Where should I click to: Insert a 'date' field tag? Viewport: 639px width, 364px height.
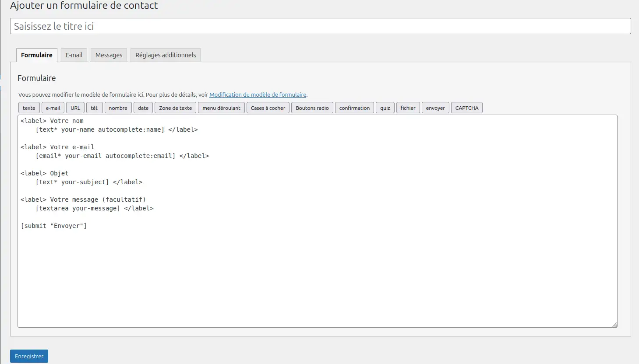point(143,108)
